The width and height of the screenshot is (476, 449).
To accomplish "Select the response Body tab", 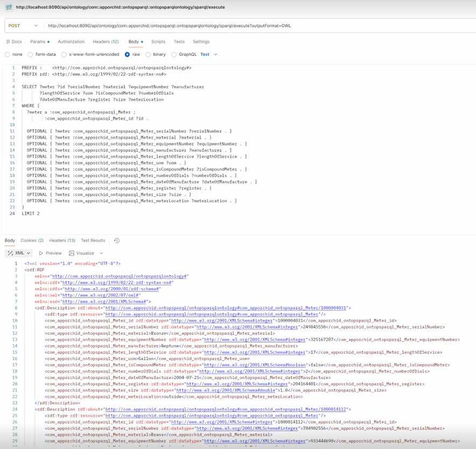I will (x=10, y=240).
